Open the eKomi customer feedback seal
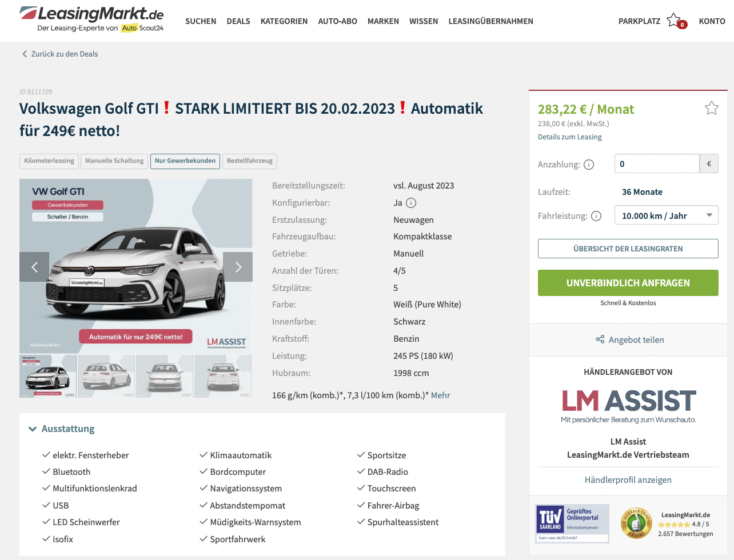This screenshot has width=734, height=560. pos(636,523)
